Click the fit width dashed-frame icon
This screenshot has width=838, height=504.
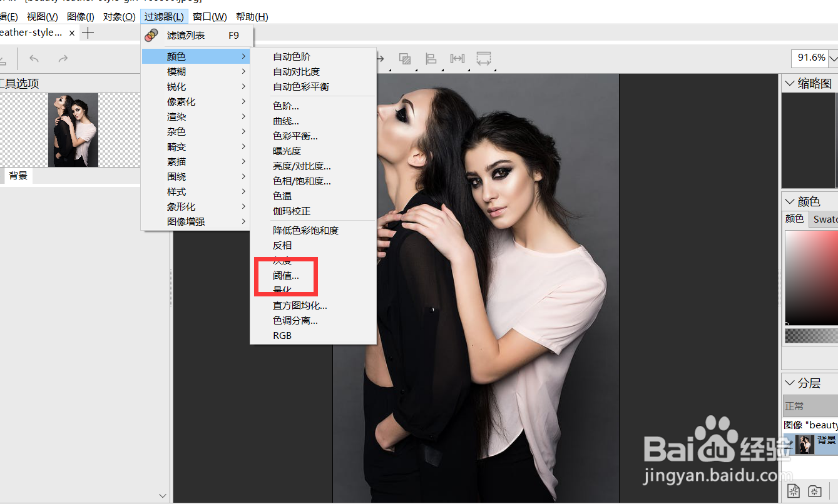[x=483, y=59]
